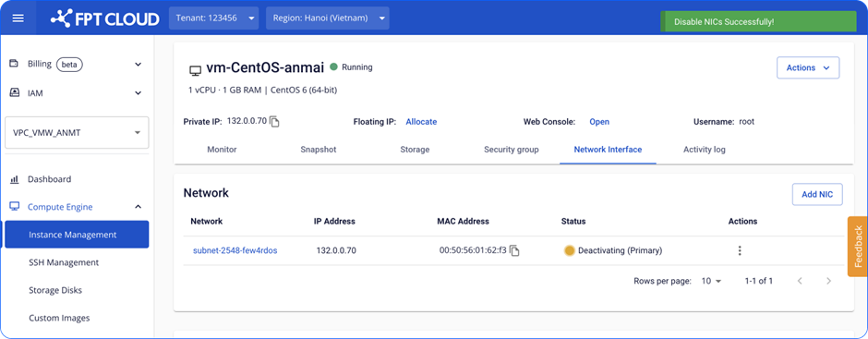This screenshot has height=339, width=868.
Task: Click the Add NIC button
Action: coord(817,194)
